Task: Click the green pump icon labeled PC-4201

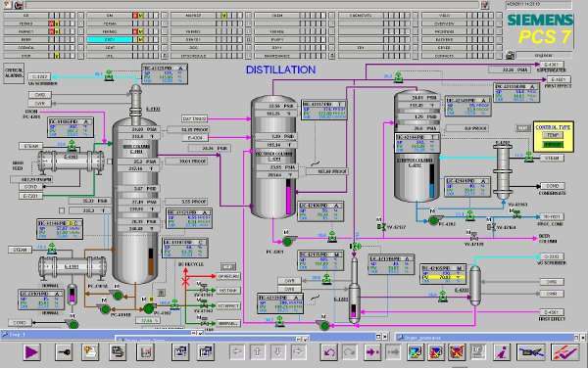Action: pos(288,242)
